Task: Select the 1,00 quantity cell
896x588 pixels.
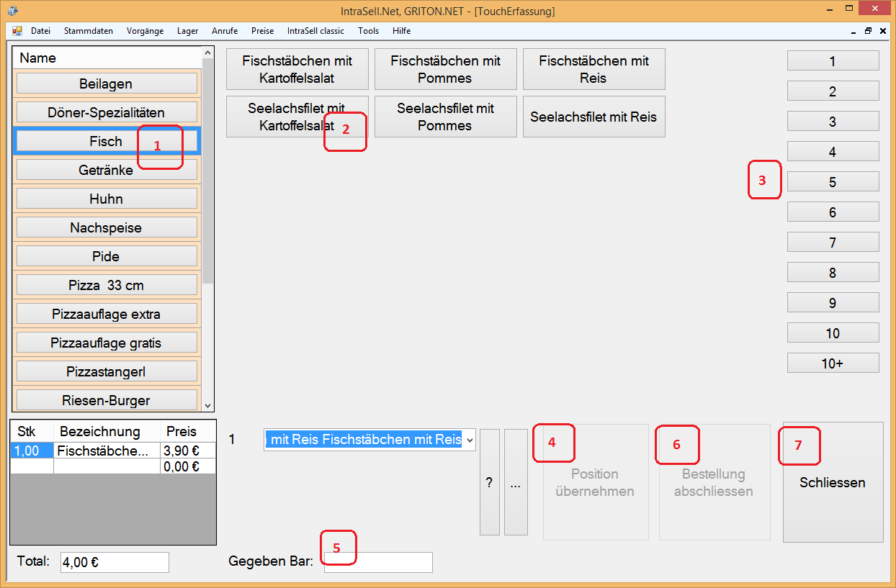Action: pos(32,451)
